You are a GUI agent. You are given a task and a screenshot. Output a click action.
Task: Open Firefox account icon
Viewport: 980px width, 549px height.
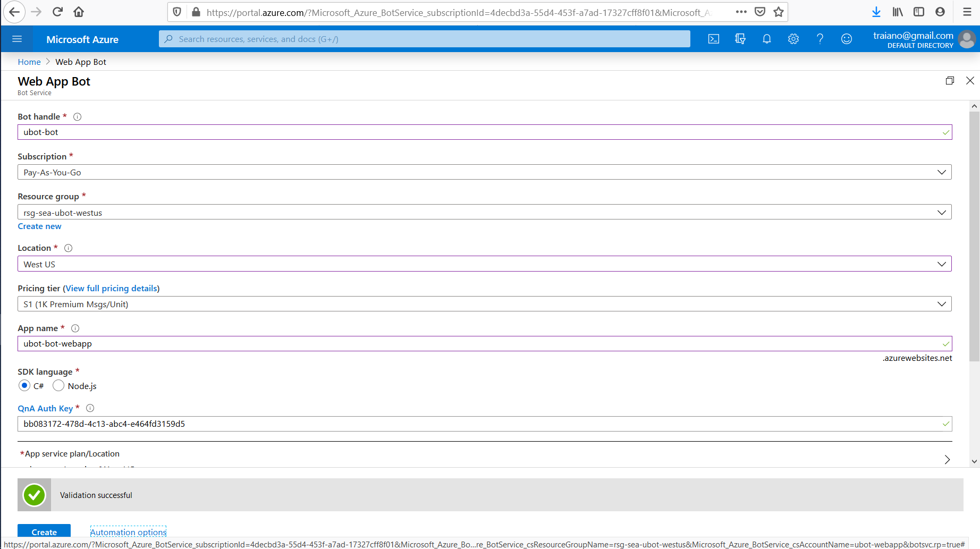point(940,12)
